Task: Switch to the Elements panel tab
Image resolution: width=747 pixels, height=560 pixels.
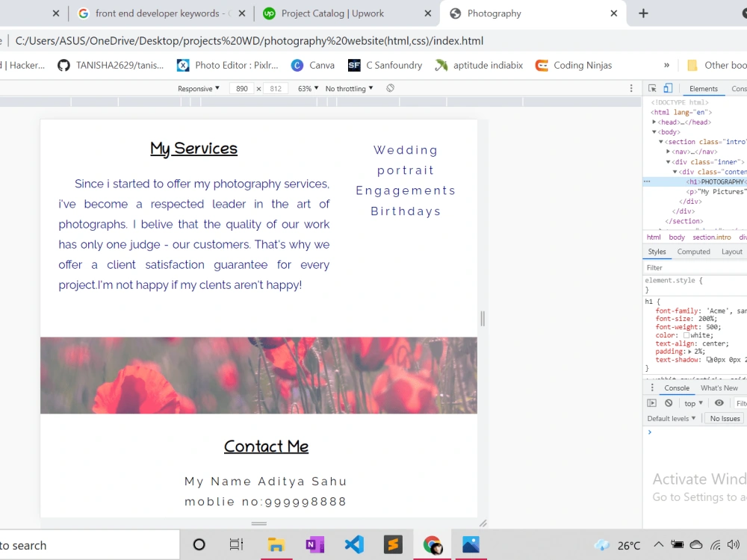Action: tap(703, 89)
